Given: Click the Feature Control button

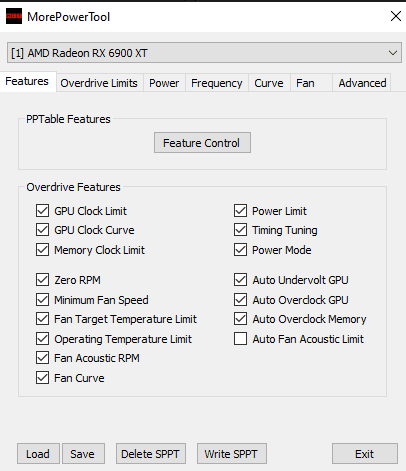Looking at the screenshot, I should (202, 143).
